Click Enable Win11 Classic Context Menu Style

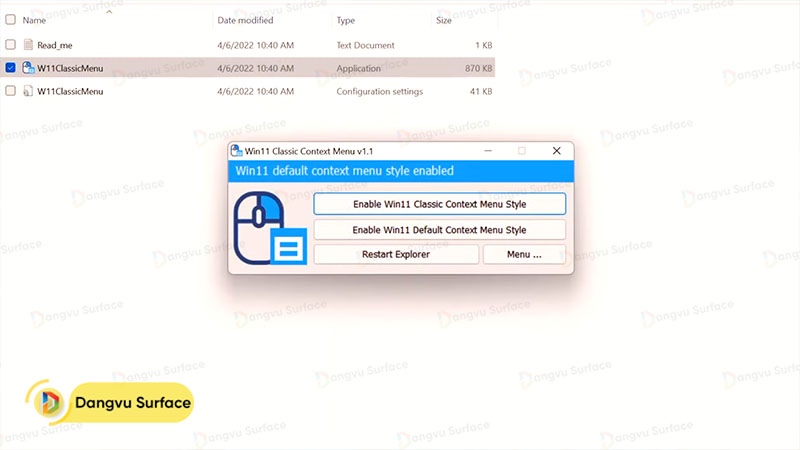[x=439, y=204]
